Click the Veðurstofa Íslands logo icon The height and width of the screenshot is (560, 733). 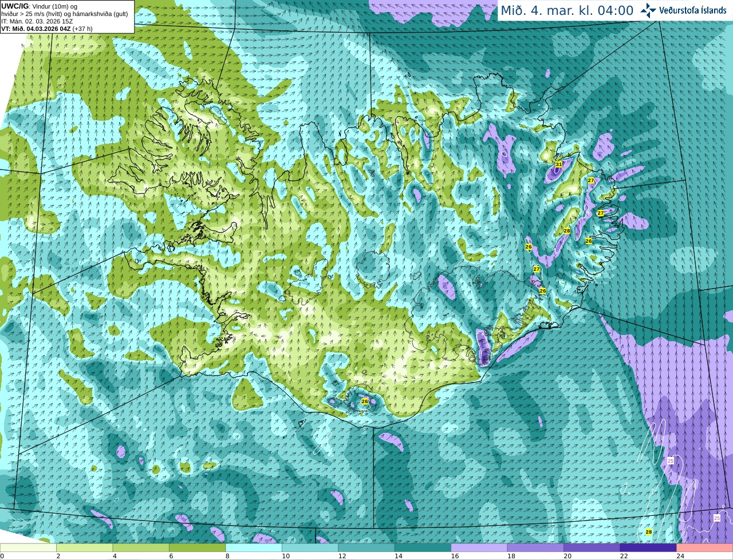(x=648, y=10)
